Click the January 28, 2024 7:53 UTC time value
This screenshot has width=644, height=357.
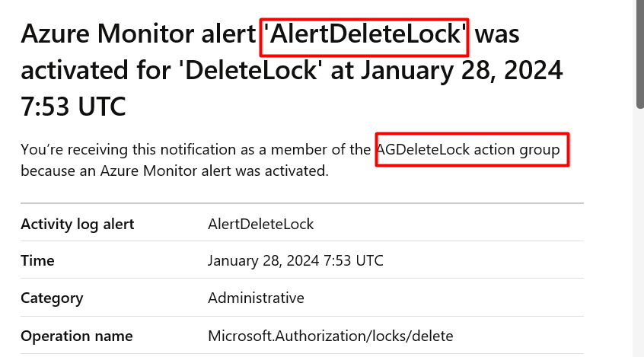click(x=295, y=261)
